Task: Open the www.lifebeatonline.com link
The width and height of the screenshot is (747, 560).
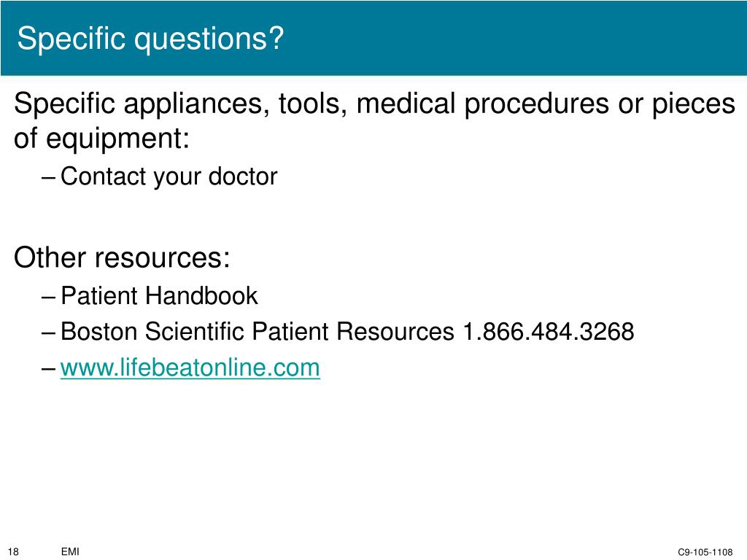Action: coord(190,367)
